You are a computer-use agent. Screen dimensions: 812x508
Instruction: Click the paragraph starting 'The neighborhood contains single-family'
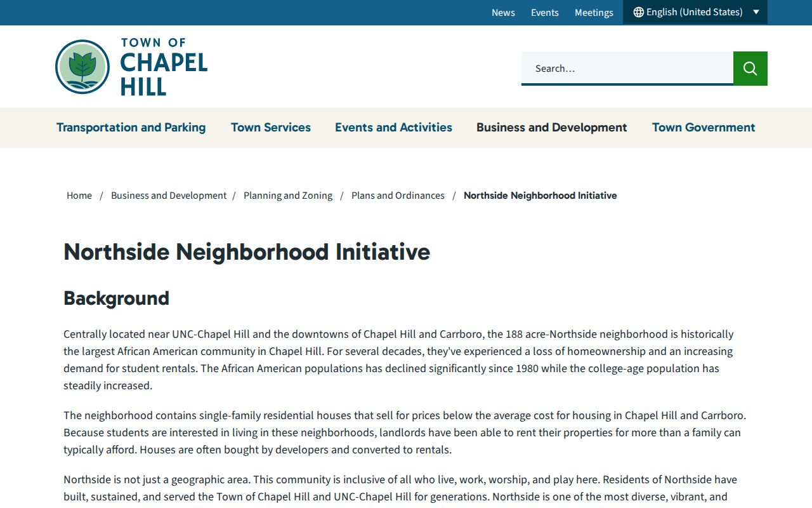[405, 432]
